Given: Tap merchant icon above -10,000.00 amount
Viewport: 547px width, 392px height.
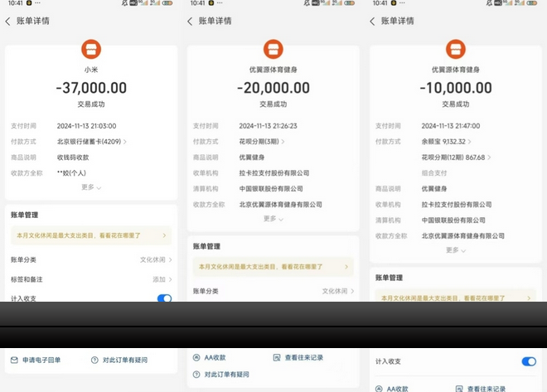Looking at the screenshot, I should [456, 49].
